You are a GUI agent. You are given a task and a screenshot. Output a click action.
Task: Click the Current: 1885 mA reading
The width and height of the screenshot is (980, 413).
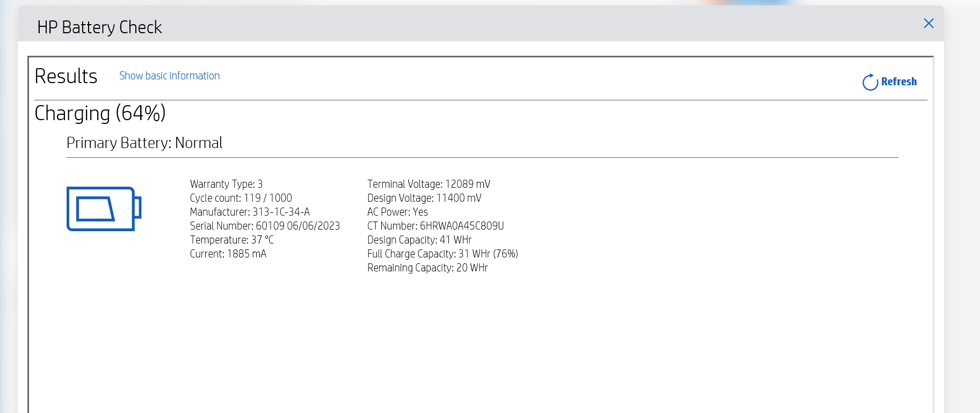[229, 254]
